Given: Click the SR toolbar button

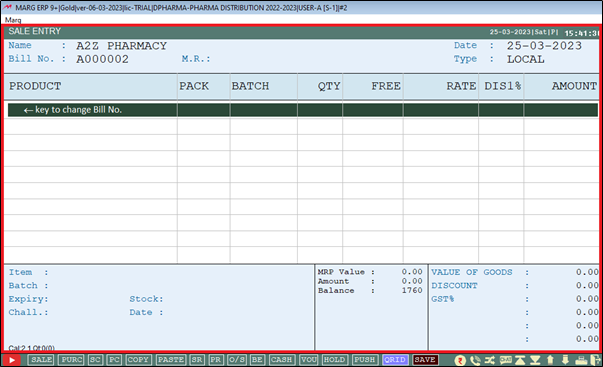Looking at the screenshot, I should (197, 360).
